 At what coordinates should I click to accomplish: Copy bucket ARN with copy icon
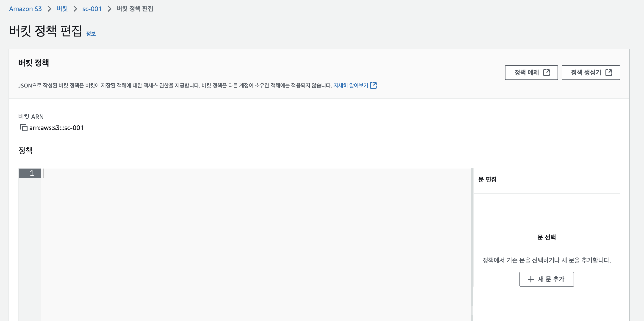pos(23,128)
